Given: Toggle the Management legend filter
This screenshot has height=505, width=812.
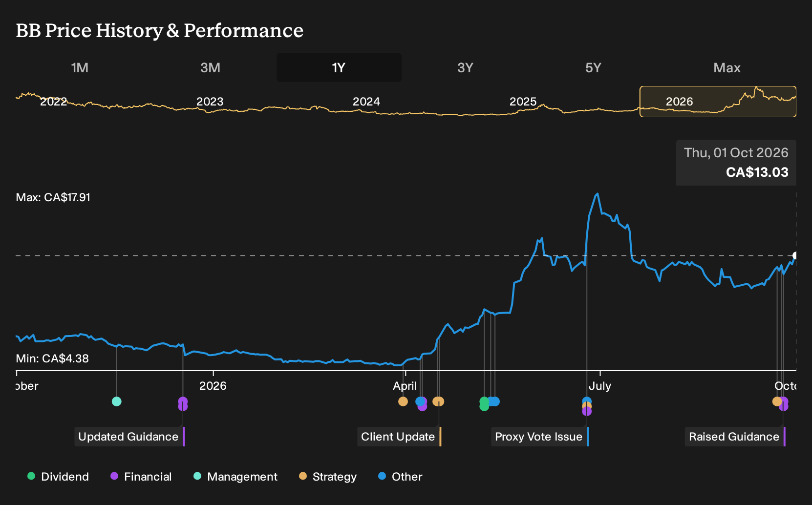Looking at the screenshot, I should point(235,477).
